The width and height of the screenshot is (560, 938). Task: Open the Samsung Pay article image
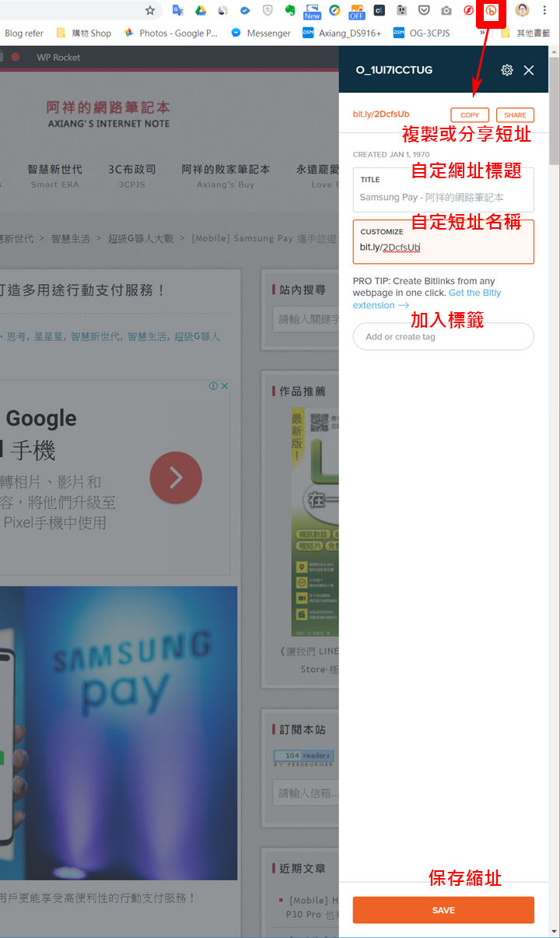click(x=118, y=733)
